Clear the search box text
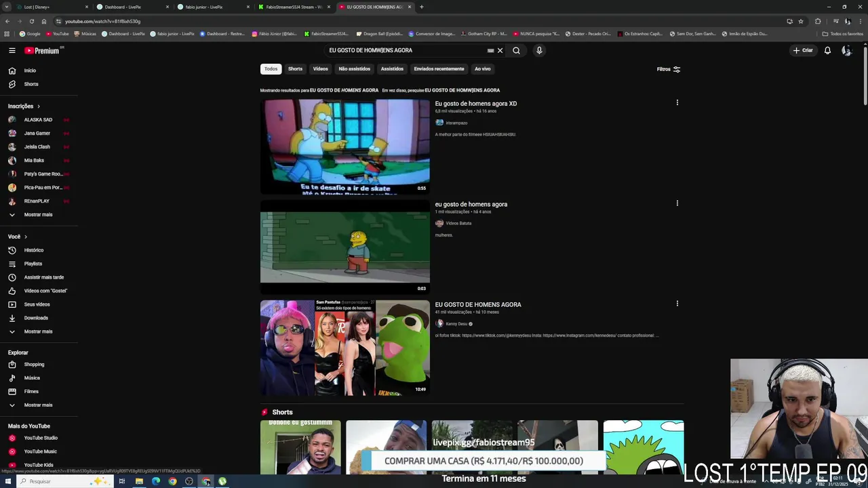868x488 pixels. pyautogui.click(x=500, y=50)
